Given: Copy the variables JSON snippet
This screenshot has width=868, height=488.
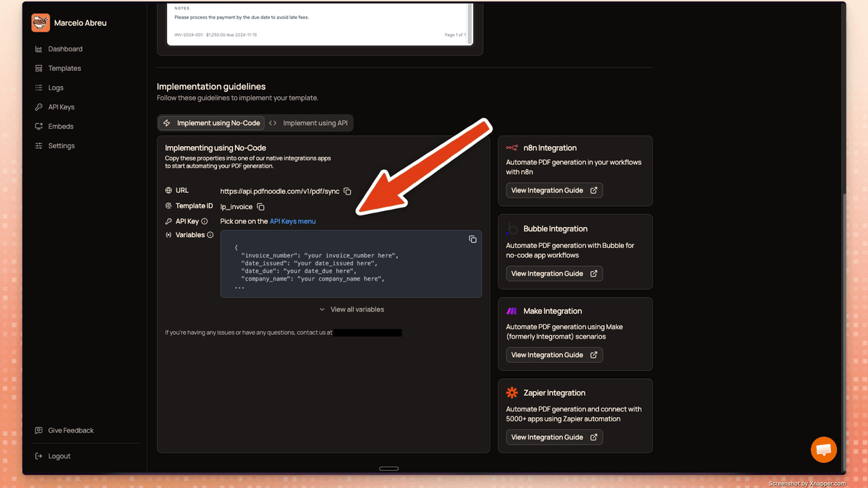Looking at the screenshot, I should click(472, 239).
